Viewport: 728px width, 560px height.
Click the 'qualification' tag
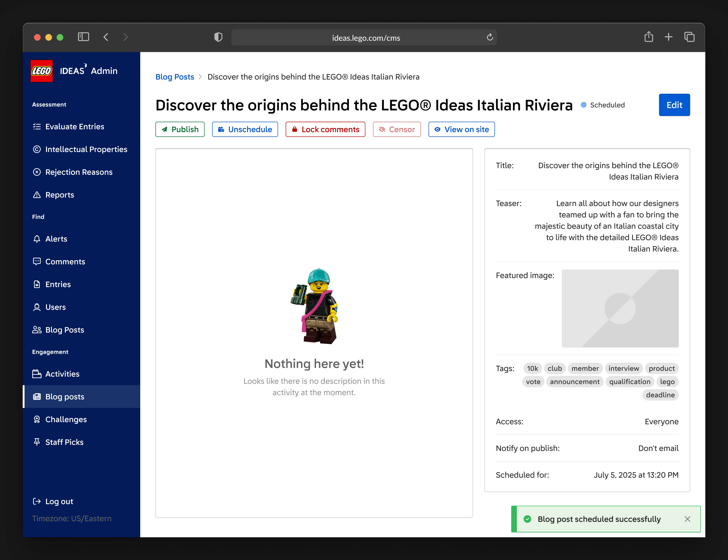[630, 382]
